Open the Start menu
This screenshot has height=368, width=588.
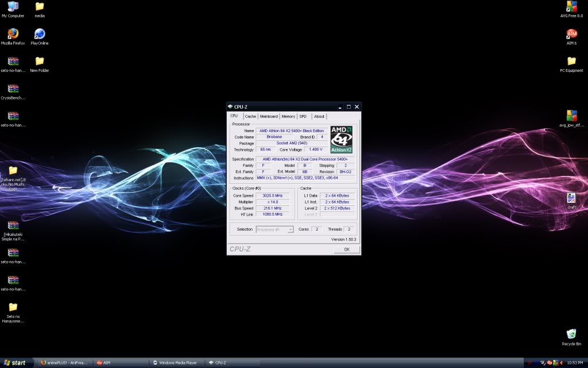coord(17,363)
